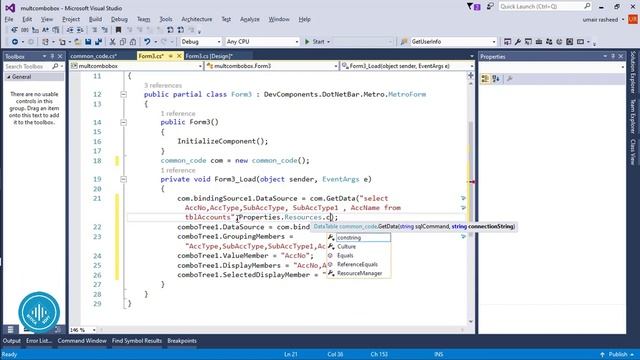Click the Paste icon in toolbar
The image size is (640, 360).
pos(133,42)
